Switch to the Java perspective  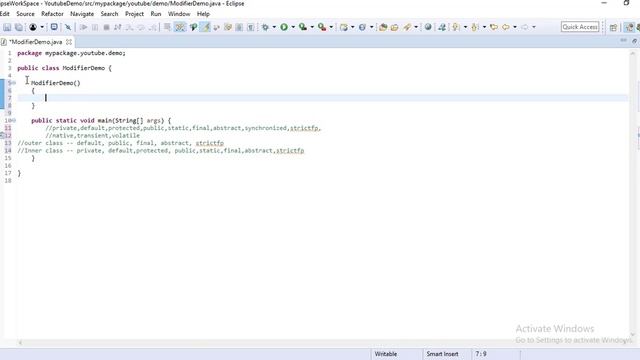click(629, 27)
